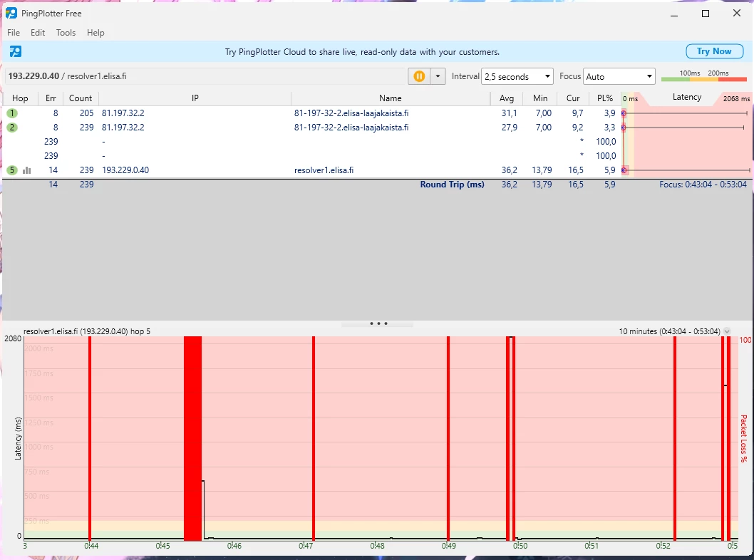The image size is (754, 560).
Task: Expand the 10 minutes timeline range chevron
Action: pos(727,331)
